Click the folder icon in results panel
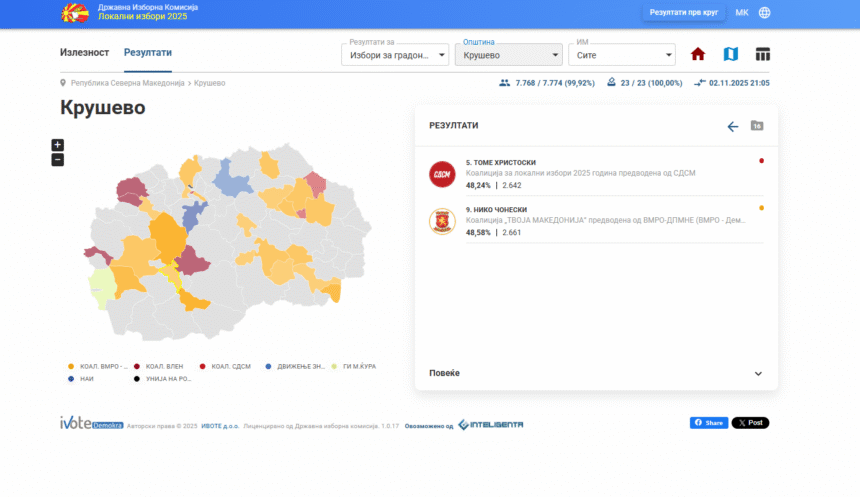The image size is (860, 497). coord(757,126)
